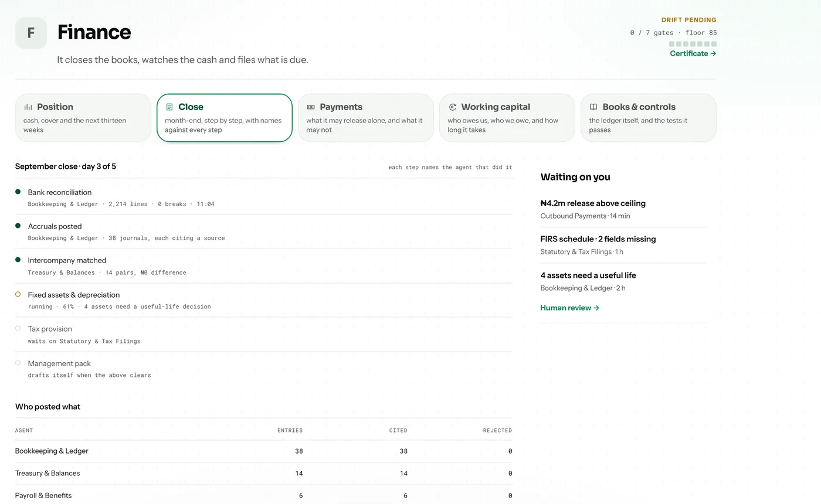821x504 pixels.
Task: Click the Treasury & Balances table row name
Action: click(x=48, y=474)
